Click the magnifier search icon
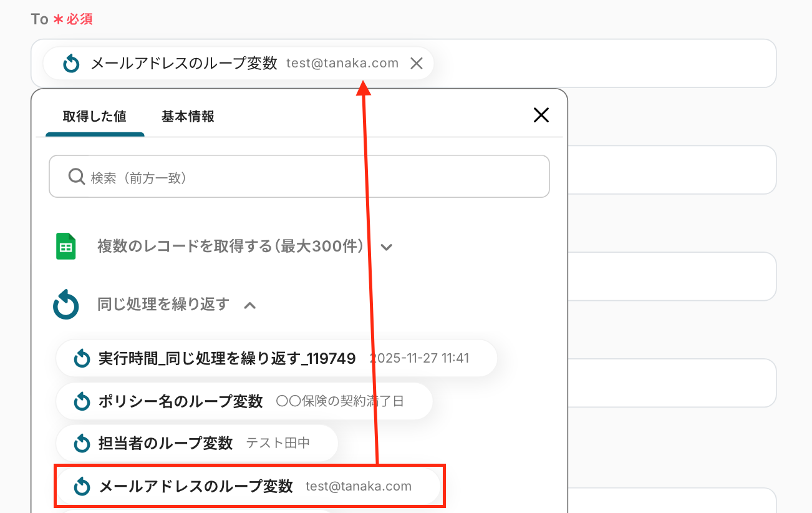This screenshot has height=513, width=812. coord(76,177)
